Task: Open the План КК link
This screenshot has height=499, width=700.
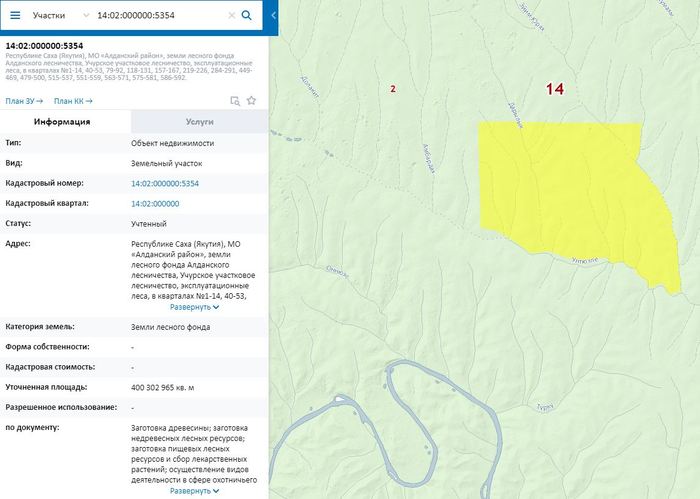Action: tap(73, 100)
